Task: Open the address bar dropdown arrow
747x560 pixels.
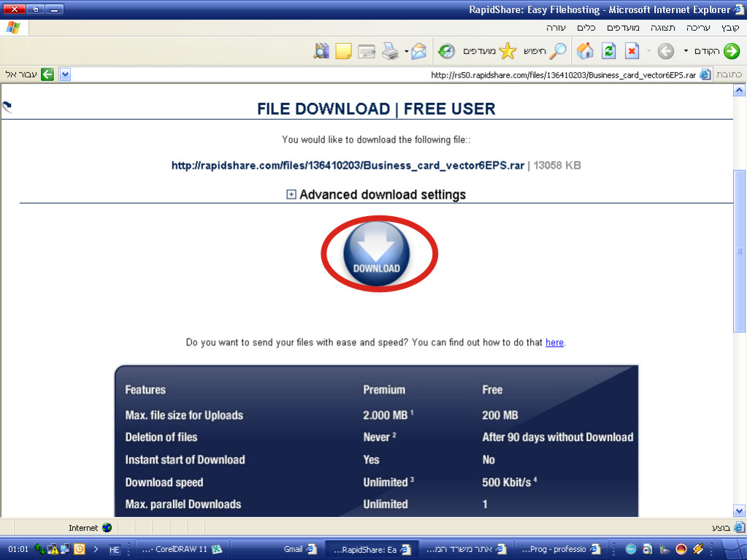Action: (65, 74)
